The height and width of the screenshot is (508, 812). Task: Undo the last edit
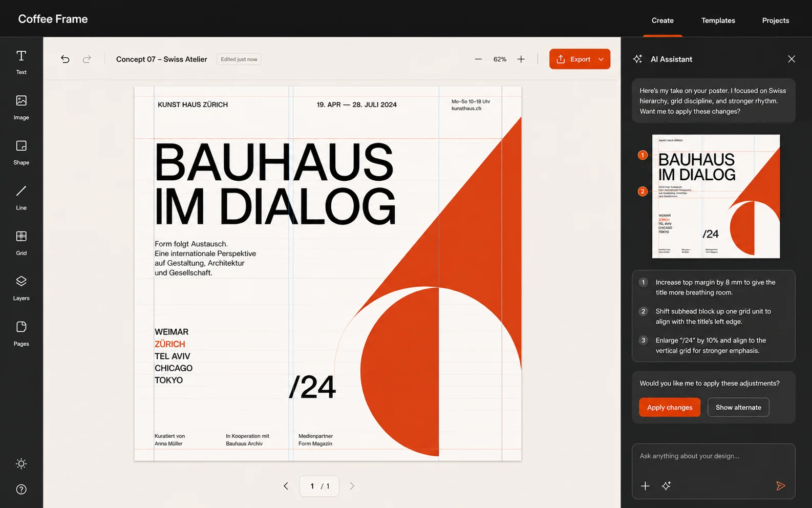coord(65,59)
